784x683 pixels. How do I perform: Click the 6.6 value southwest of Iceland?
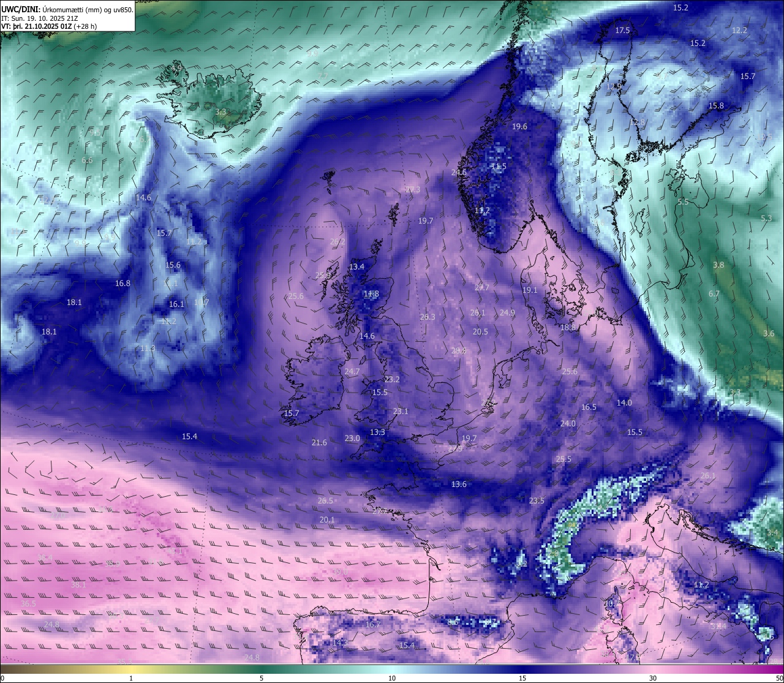click(x=87, y=160)
